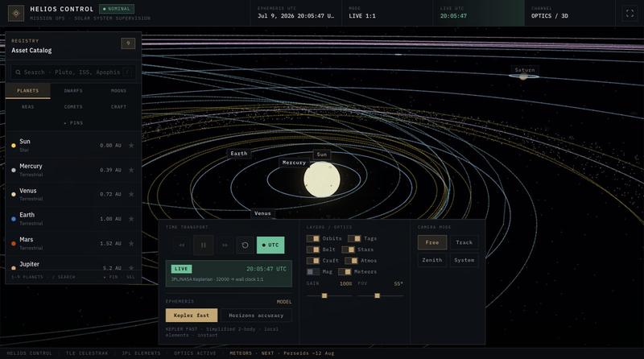Pin Earth with its star icon
Viewport: 644px width, 359px height.
131,218
